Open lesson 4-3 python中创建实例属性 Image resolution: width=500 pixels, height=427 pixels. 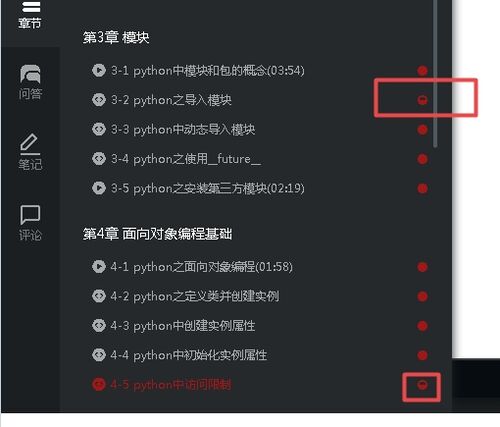183,326
